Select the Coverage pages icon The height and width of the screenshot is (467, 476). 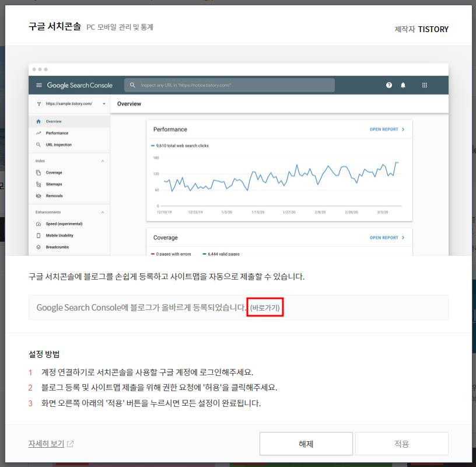coord(38,173)
